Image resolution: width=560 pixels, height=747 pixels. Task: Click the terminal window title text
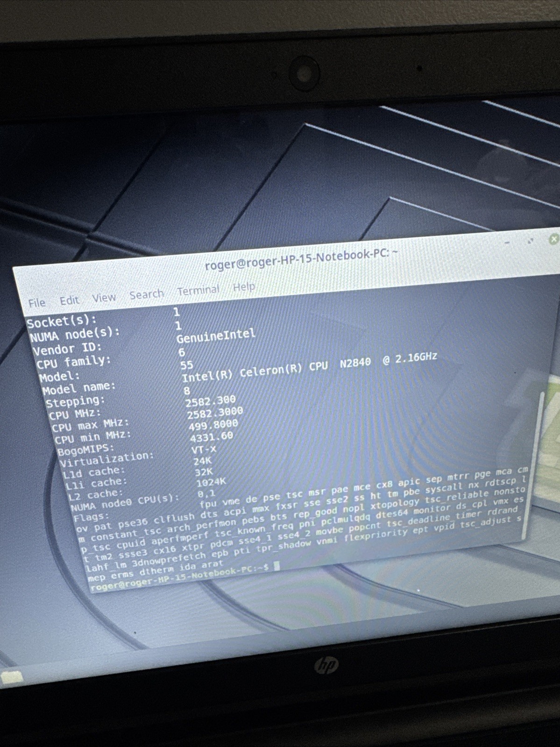tap(301, 258)
